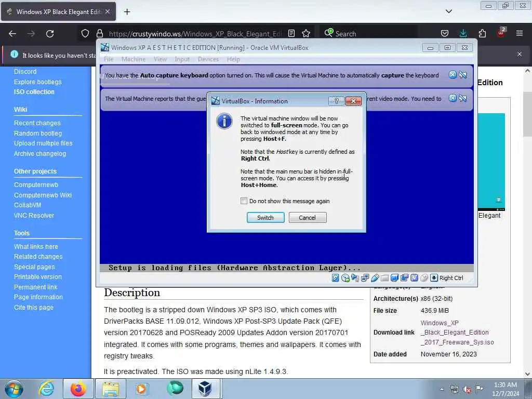Image resolution: width=532 pixels, height=399 pixels.
Task: Click the USB devices indicator
Action: [x=375, y=278]
